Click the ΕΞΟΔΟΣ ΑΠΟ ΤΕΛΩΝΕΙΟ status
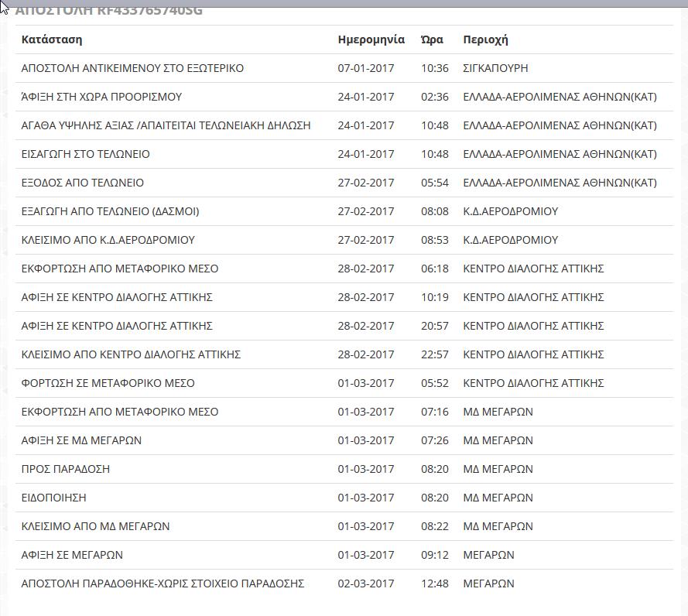This screenshot has height=616, width=688. (x=83, y=183)
